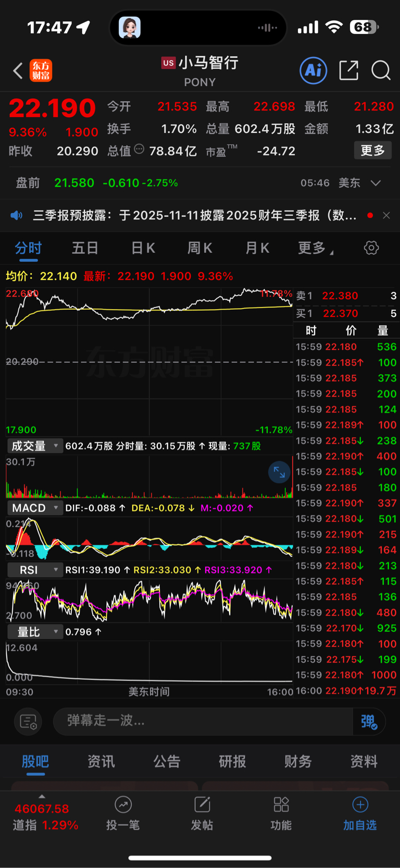Open the bullet comment settings icon

pos(28,722)
